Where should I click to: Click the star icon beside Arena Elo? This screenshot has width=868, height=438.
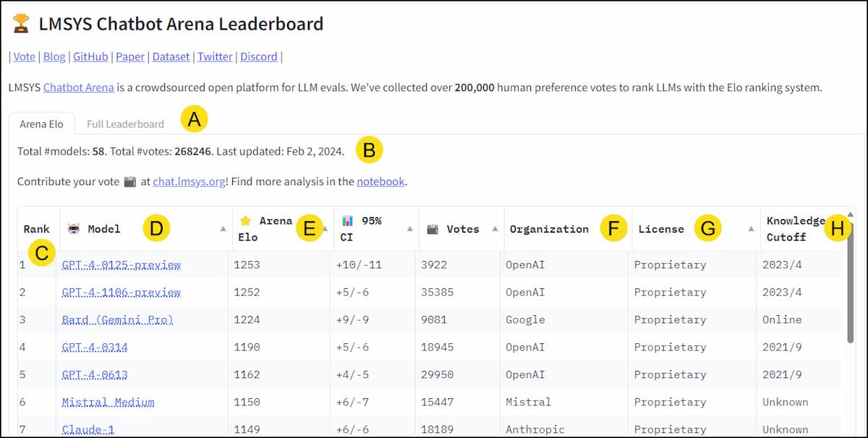pyautogui.click(x=245, y=220)
